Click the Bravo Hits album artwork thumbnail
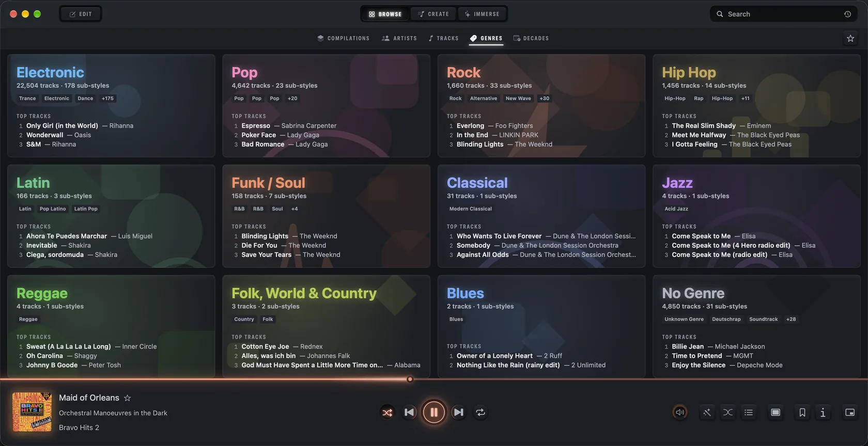This screenshot has width=868, height=446. (32, 412)
